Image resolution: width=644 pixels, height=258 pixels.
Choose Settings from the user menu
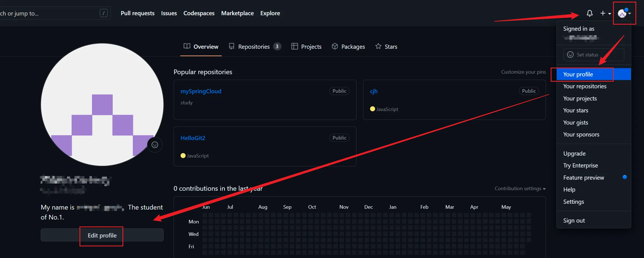pos(573,202)
